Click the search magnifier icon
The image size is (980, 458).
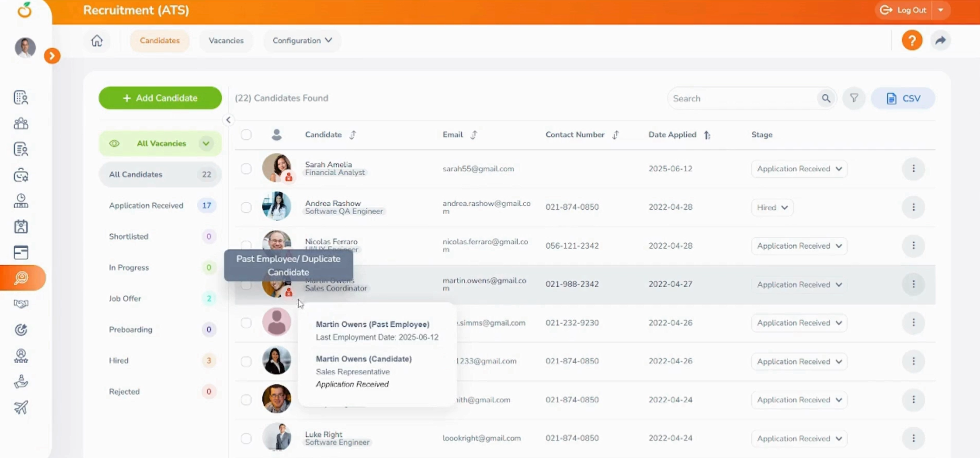click(x=826, y=99)
